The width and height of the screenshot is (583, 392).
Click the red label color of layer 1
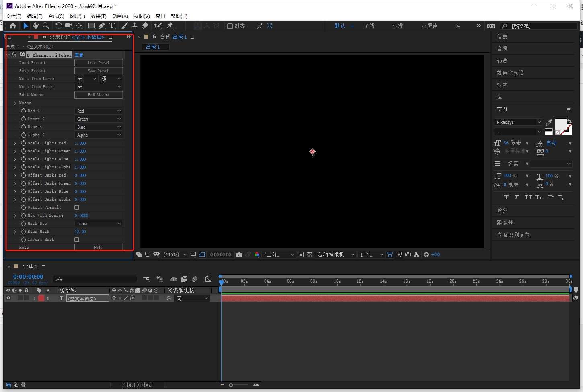pos(41,298)
